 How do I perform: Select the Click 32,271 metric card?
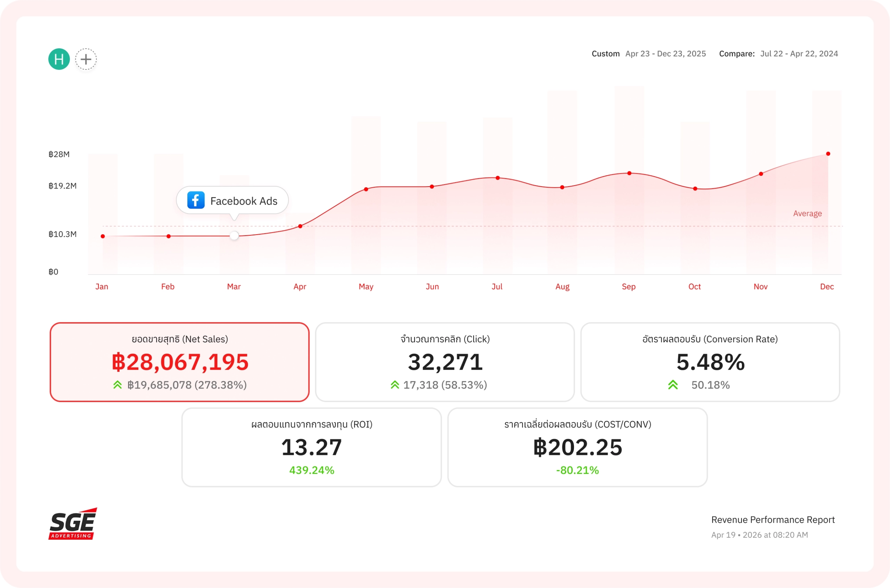(x=445, y=362)
